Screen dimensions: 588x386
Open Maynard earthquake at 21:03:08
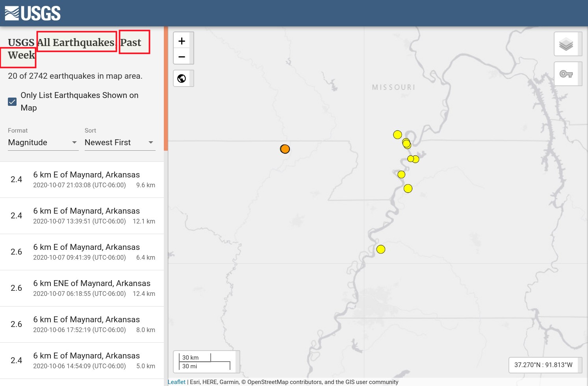click(x=82, y=179)
